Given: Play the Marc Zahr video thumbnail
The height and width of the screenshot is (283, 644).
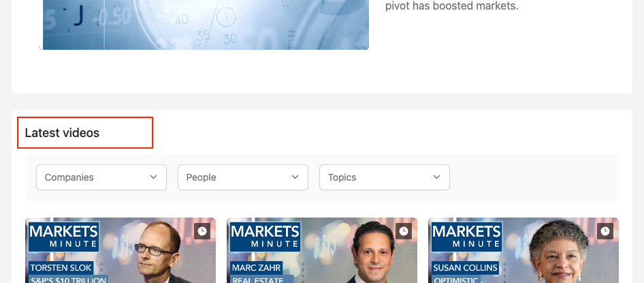Looking at the screenshot, I should pyautogui.click(x=322, y=250).
